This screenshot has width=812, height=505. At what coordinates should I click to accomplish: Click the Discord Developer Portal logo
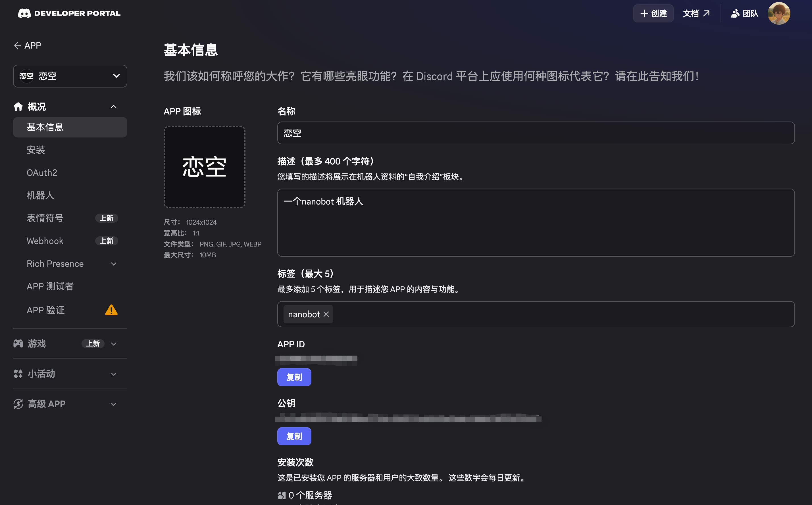click(69, 13)
